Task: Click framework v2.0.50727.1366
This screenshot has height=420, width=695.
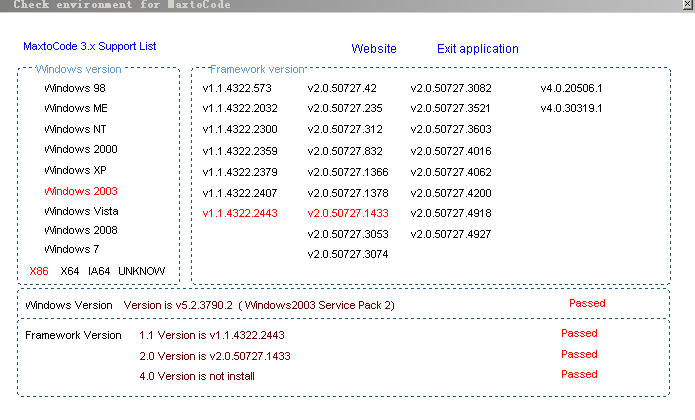Action: (348, 172)
